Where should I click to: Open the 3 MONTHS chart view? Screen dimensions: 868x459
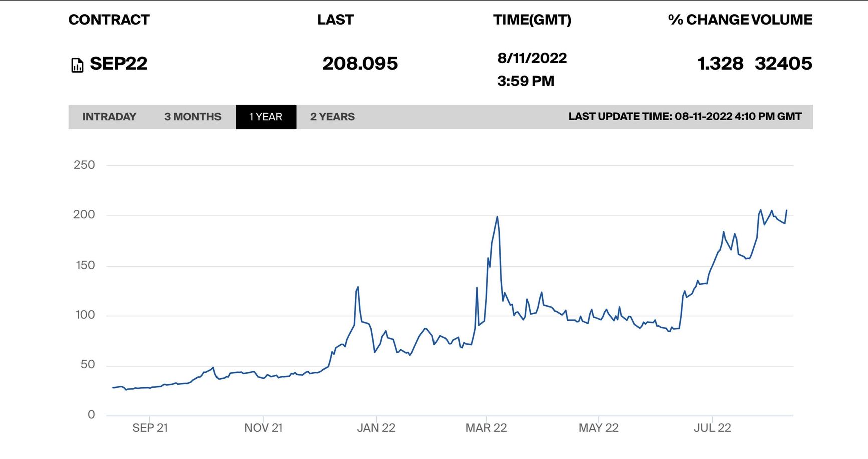(192, 117)
